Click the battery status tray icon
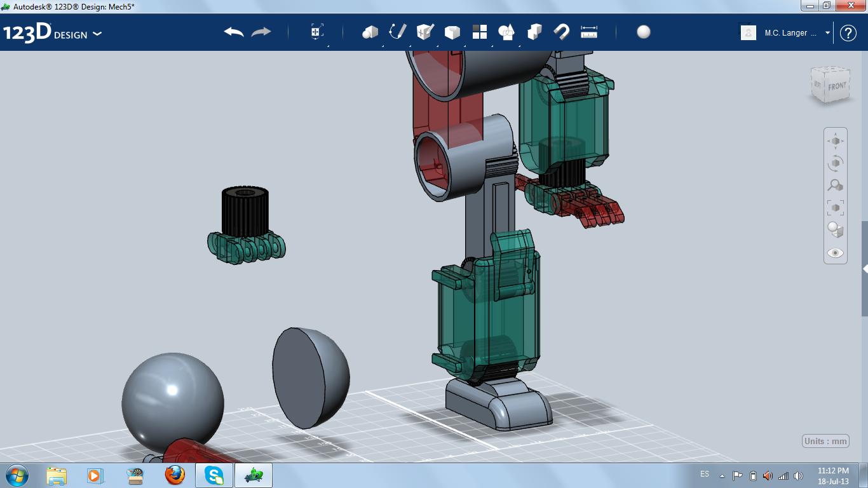Image resolution: width=868 pixels, height=488 pixels. click(x=753, y=475)
